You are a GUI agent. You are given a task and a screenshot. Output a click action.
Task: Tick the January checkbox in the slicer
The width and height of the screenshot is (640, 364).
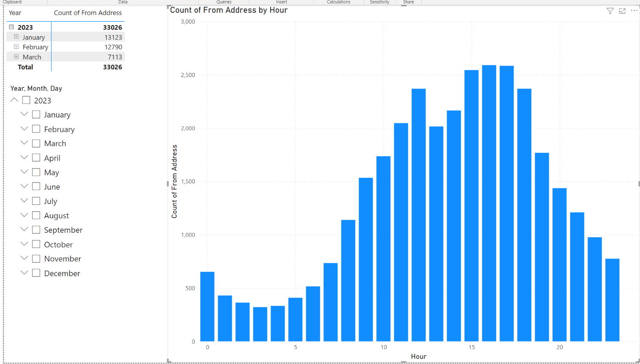36,114
